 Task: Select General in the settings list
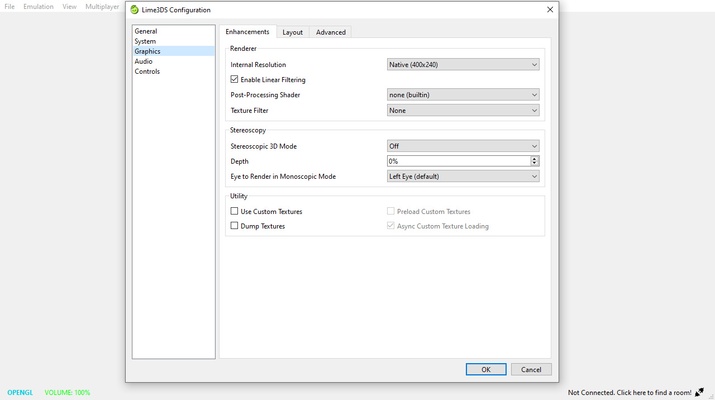click(x=173, y=31)
